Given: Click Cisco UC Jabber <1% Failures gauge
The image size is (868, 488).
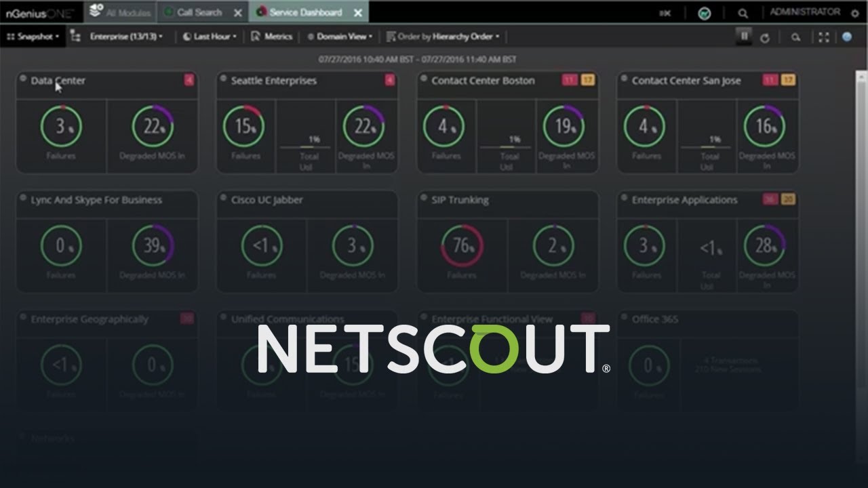Looking at the screenshot, I should (262, 246).
